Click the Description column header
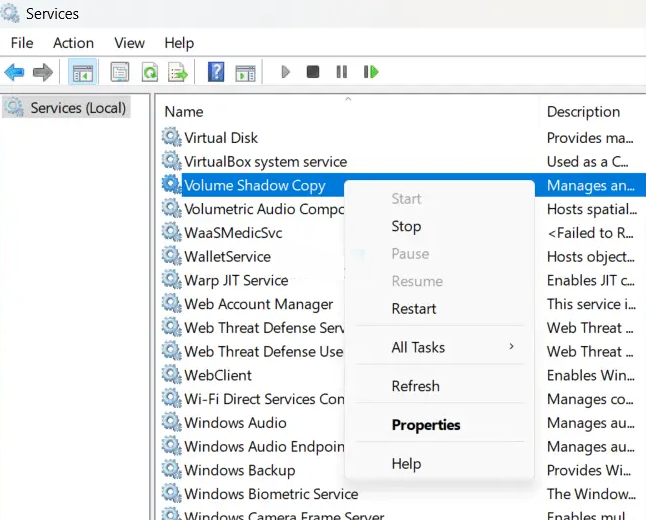 coord(583,112)
